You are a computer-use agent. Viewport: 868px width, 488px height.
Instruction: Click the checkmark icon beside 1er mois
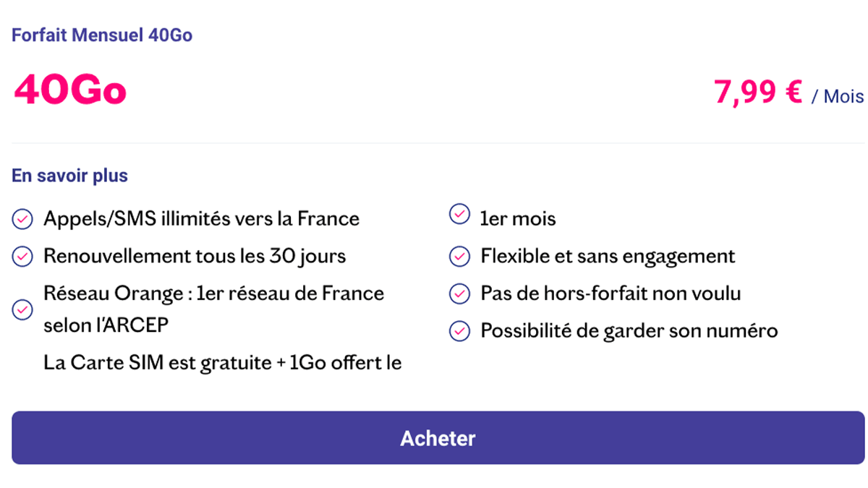459,214
